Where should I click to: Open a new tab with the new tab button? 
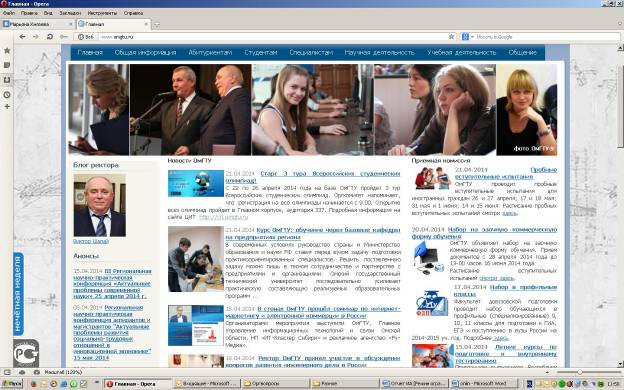(157, 24)
